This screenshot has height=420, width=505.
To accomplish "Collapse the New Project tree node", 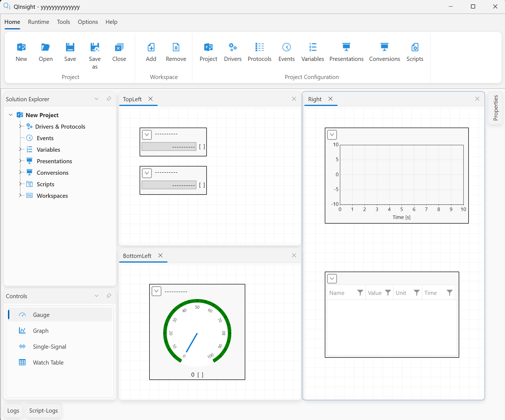I will coord(11,115).
